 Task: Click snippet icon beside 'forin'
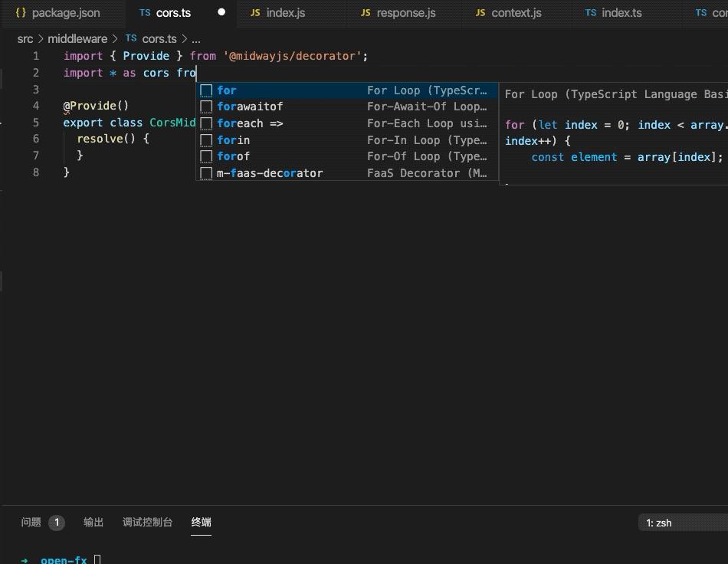click(206, 140)
